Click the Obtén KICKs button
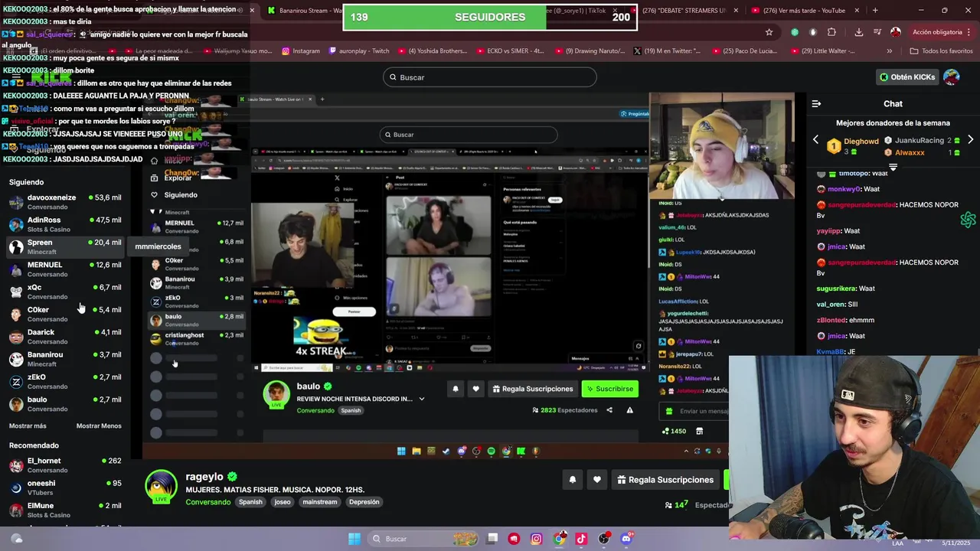 coord(907,77)
